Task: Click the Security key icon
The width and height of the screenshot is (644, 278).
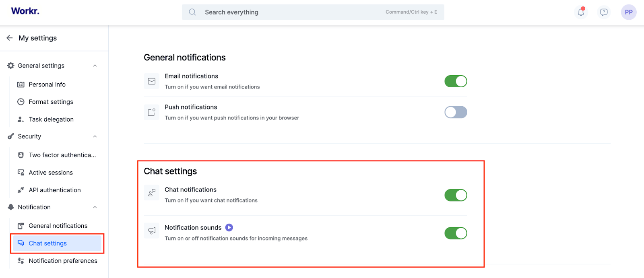Action: pyautogui.click(x=11, y=136)
